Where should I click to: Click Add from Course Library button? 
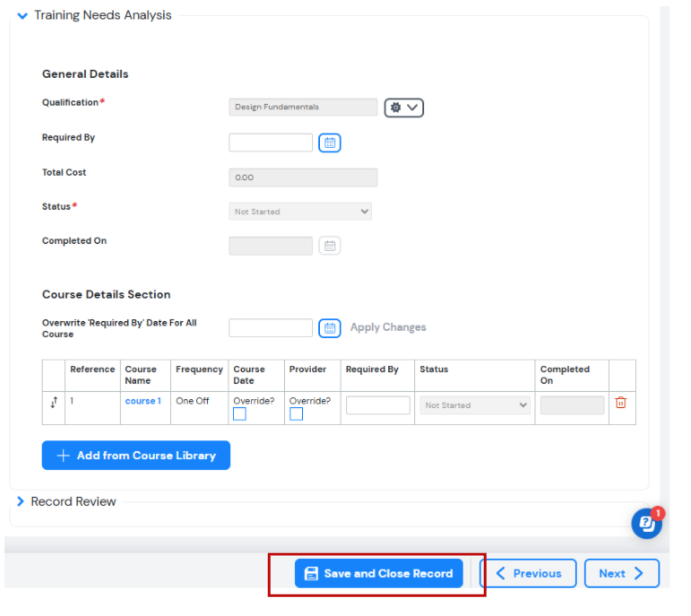[x=136, y=455]
